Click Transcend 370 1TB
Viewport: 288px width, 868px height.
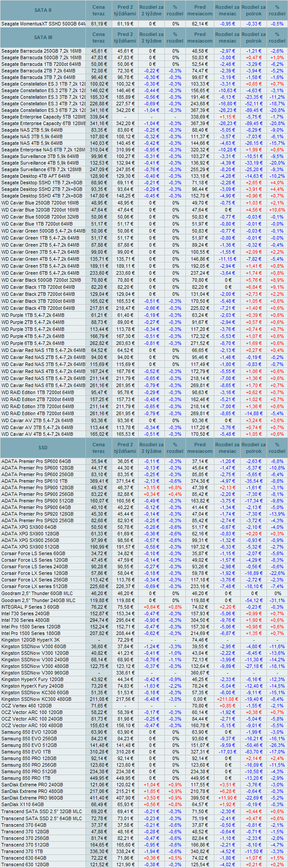23,851
